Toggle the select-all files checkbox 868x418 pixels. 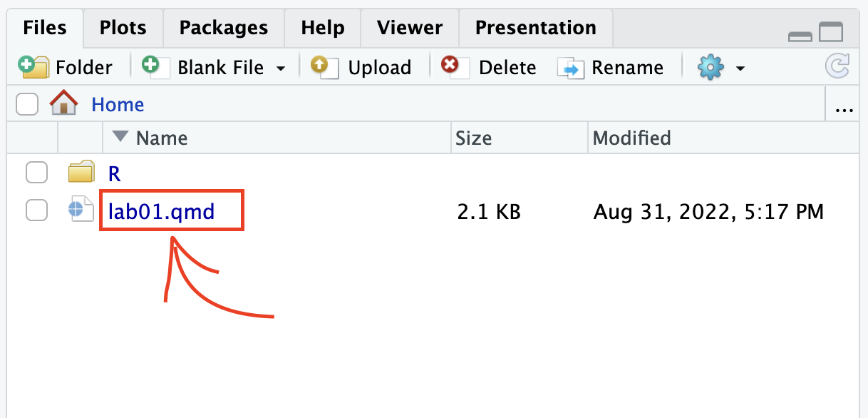pyautogui.click(x=27, y=105)
